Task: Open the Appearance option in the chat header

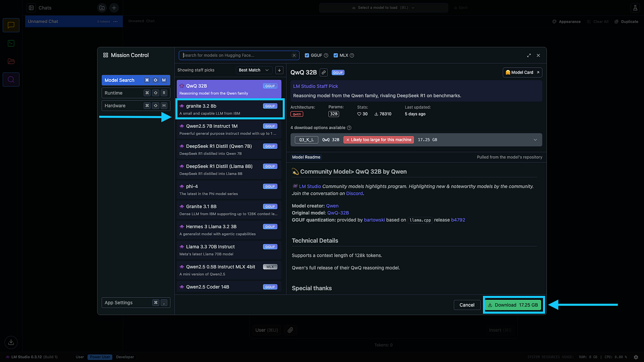Action: coord(567,22)
